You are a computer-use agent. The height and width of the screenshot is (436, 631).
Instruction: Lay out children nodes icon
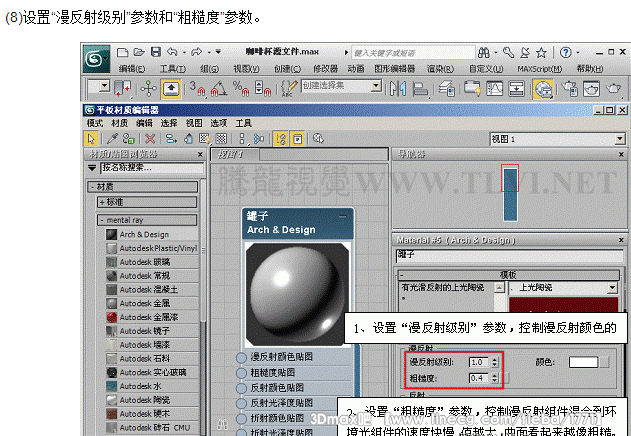coord(258,139)
